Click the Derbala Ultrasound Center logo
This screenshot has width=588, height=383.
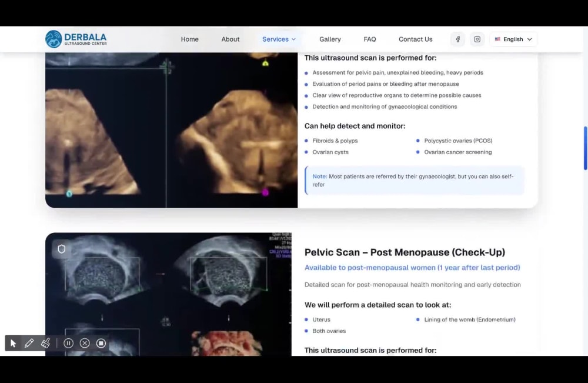[76, 39]
